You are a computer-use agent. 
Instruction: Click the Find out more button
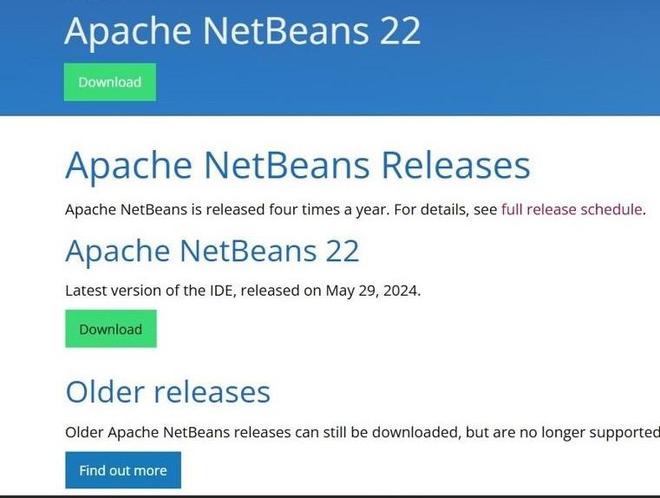point(123,470)
